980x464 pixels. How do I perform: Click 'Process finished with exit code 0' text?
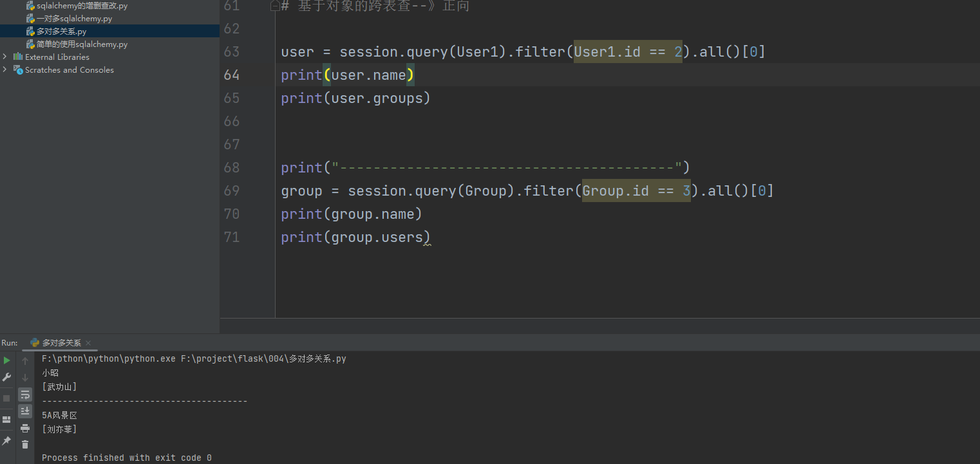coord(127,458)
